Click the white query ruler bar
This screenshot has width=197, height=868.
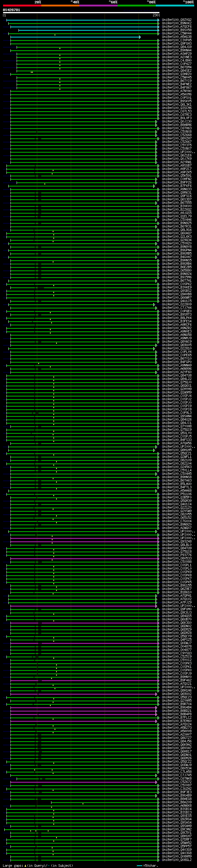[x=81, y=12]
